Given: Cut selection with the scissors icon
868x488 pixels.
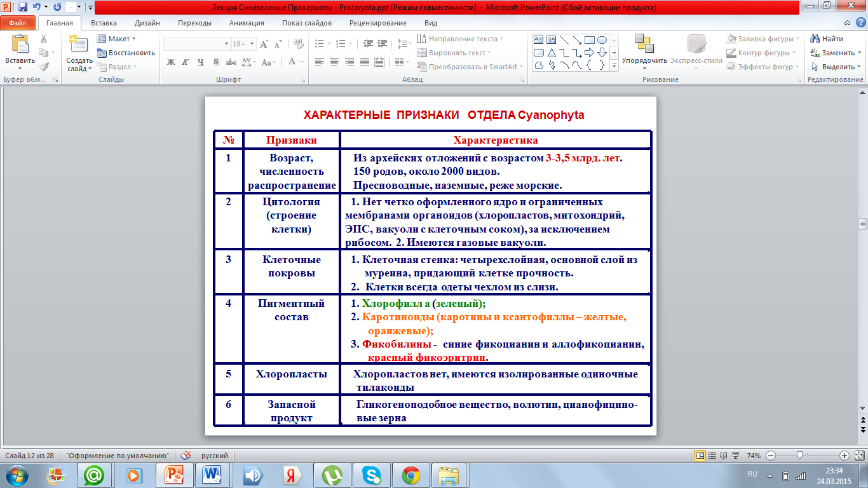Looking at the screenshot, I should pos(44,39).
